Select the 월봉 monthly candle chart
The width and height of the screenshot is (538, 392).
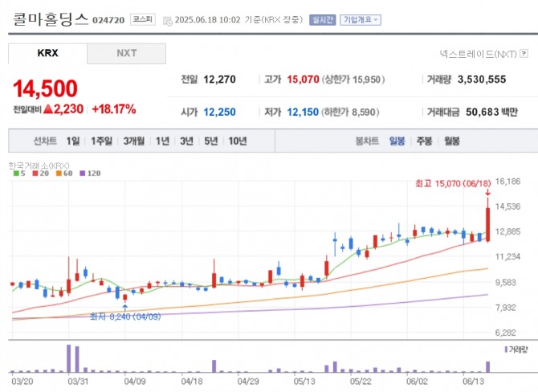coord(451,141)
